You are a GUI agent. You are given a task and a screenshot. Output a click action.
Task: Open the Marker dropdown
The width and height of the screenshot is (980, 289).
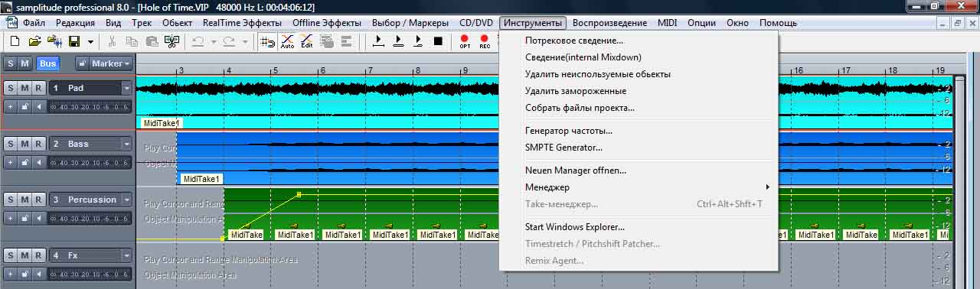110,63
